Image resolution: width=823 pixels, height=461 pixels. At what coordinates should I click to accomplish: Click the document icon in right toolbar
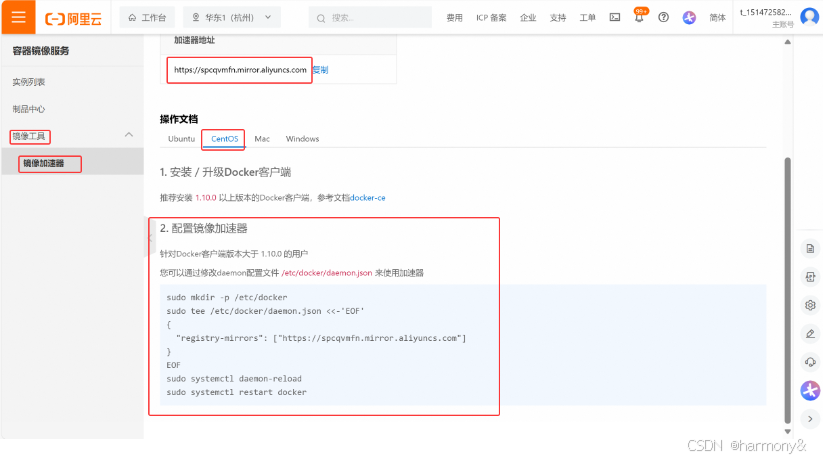pyautogui.click(x=810, y=248)
